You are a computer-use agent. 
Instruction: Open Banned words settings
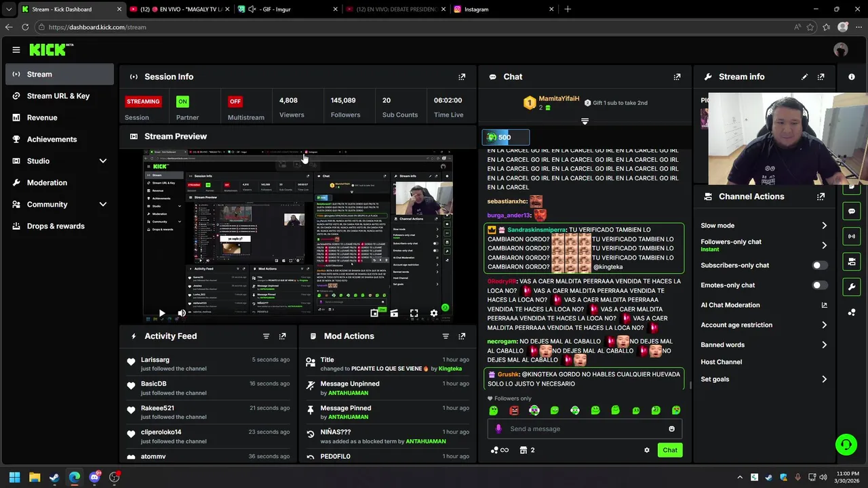(764, 345)
